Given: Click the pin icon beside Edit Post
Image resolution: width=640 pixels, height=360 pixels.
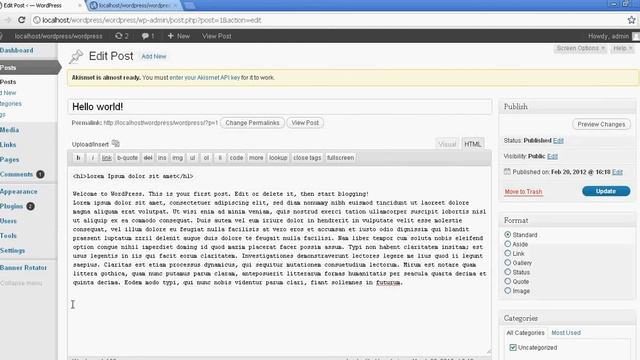Looking at the screenshot, I should point(76,56).
